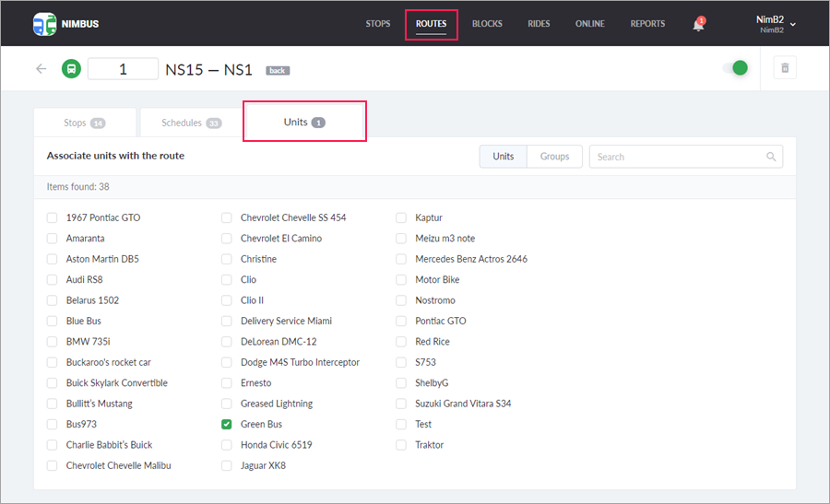830x504 pixels.
Task: Enable the DeLorean DMC-12 unit checkbox
Action: (x=227, y=342)
